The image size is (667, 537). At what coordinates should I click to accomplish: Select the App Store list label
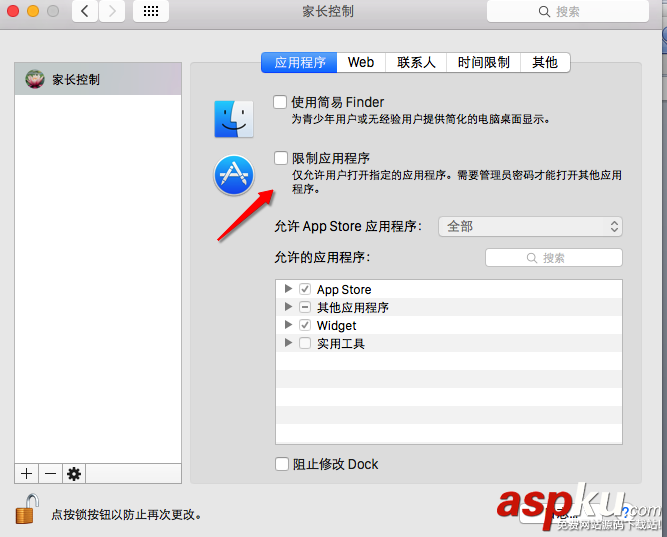point(344,289)
